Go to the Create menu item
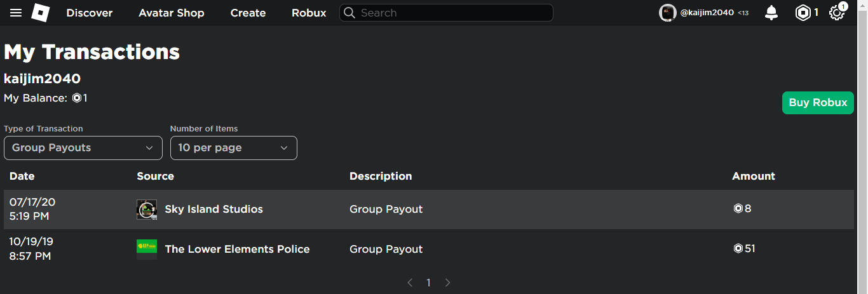 [x=248, y=13]
